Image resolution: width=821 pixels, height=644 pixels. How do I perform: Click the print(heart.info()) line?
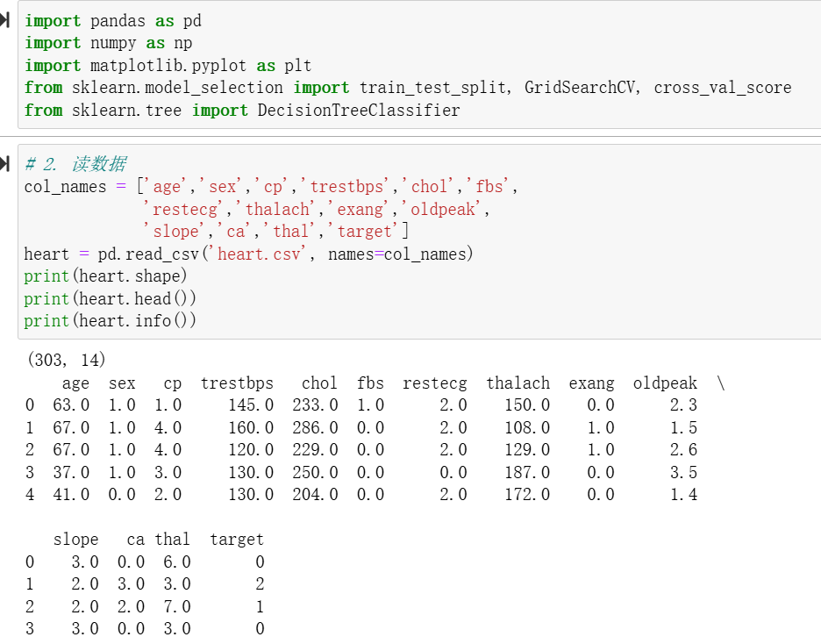click(x=110, y=320)
